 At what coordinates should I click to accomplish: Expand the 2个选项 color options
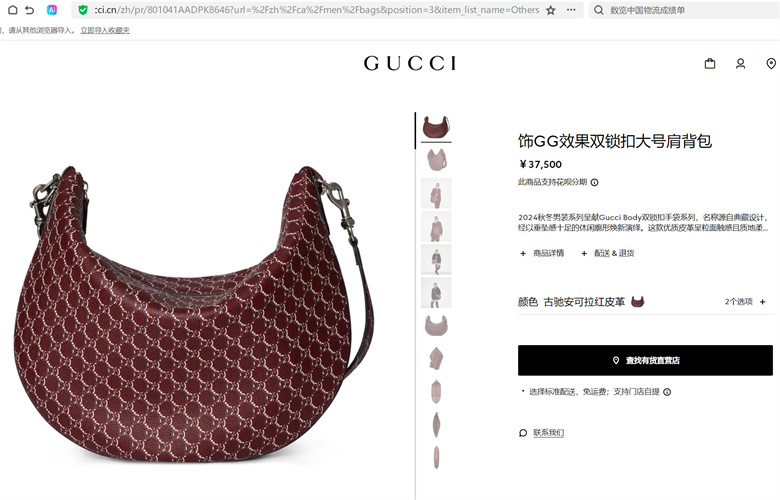(x=745, y=301)
